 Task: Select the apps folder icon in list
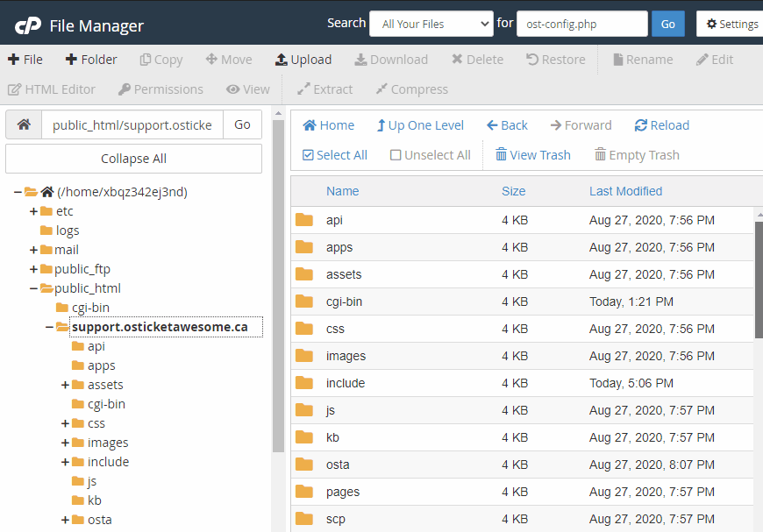coord(304,247)
